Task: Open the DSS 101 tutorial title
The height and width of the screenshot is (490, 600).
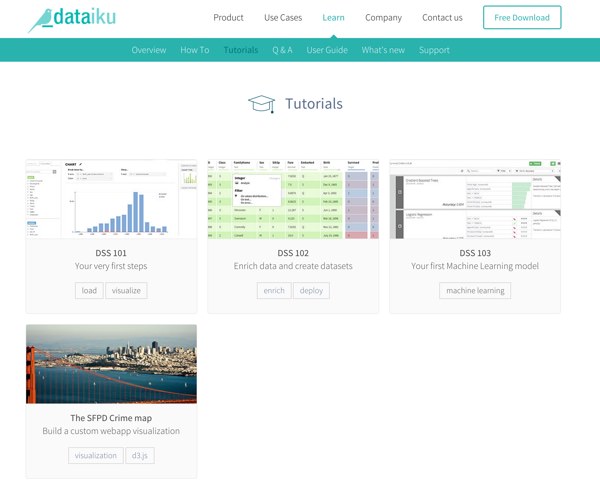Action: click(x=111, y=253)
